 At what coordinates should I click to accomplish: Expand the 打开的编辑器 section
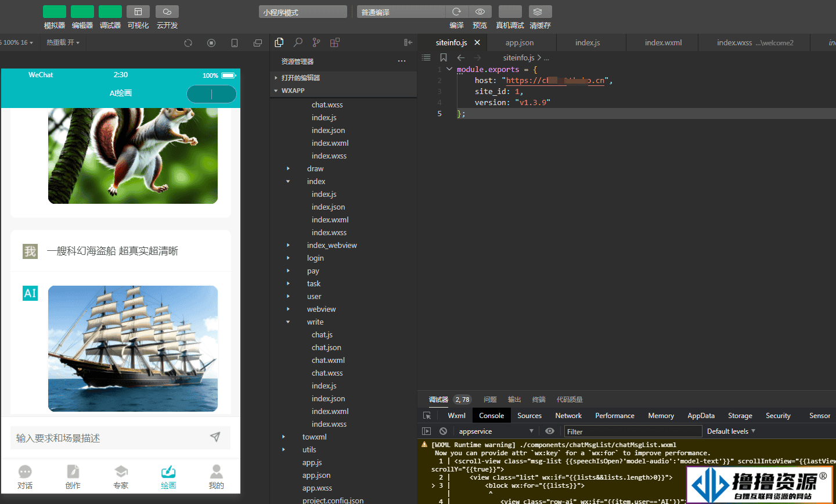(x=344, y=78)
